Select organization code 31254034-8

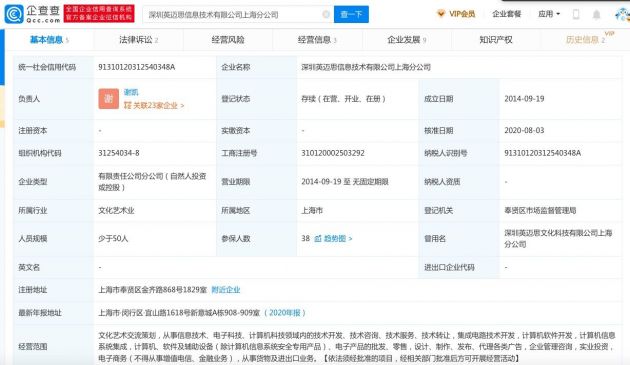click(119, 153)
